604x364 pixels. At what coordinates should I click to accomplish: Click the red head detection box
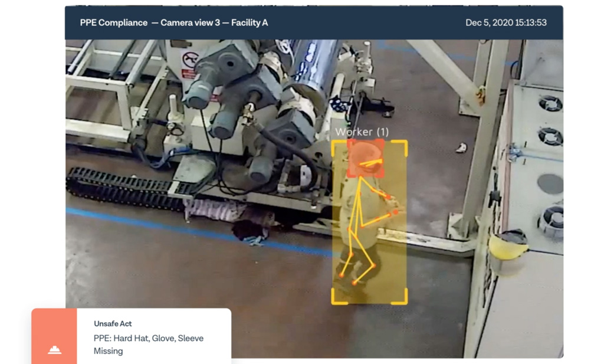coord(365,158)
